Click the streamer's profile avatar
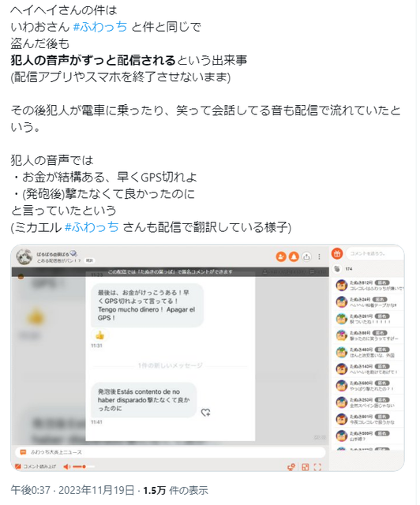Screen dimensions: 420x505 click(24, 256)
